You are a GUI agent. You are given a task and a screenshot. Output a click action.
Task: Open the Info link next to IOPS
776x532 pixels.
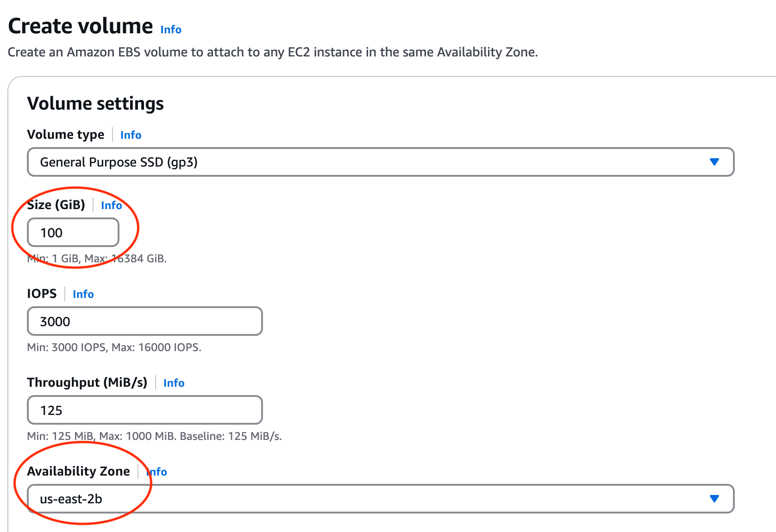83,294
